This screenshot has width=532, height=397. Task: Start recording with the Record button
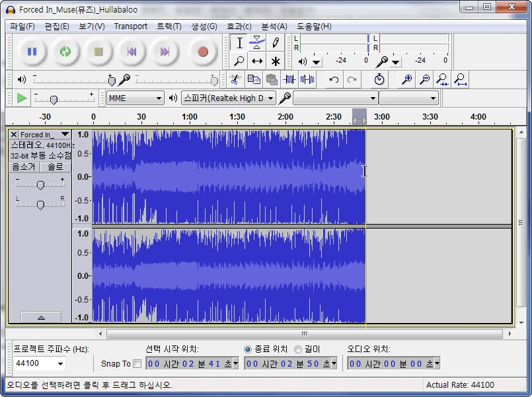[x=203, y=52]
